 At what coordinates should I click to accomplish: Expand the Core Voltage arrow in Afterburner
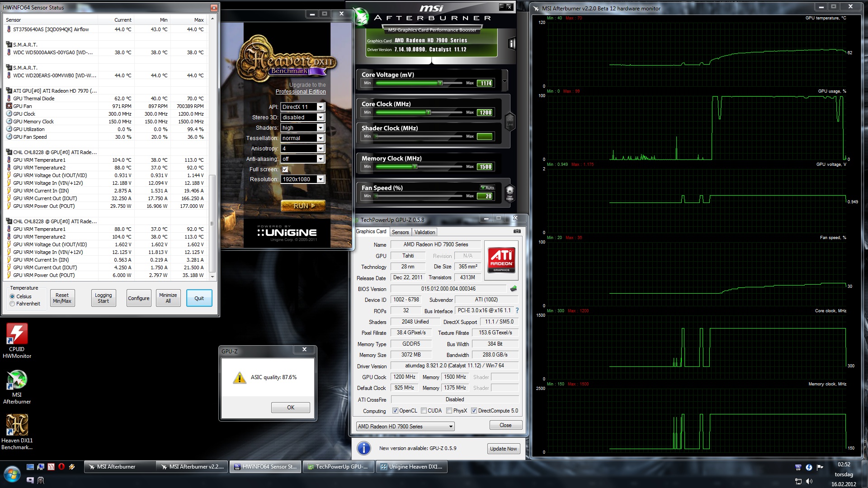(505, 81)
